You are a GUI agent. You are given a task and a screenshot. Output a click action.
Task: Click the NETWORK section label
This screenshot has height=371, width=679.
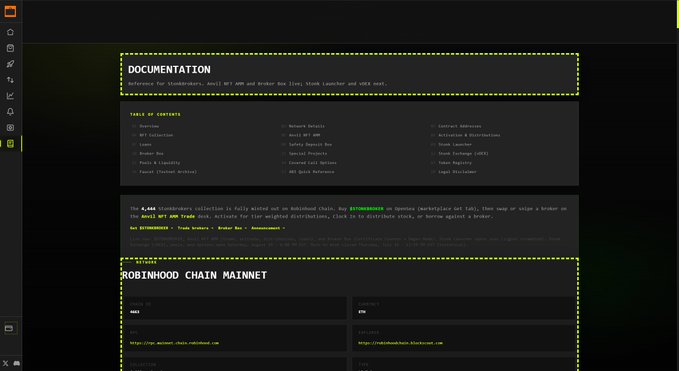[146, 262]
